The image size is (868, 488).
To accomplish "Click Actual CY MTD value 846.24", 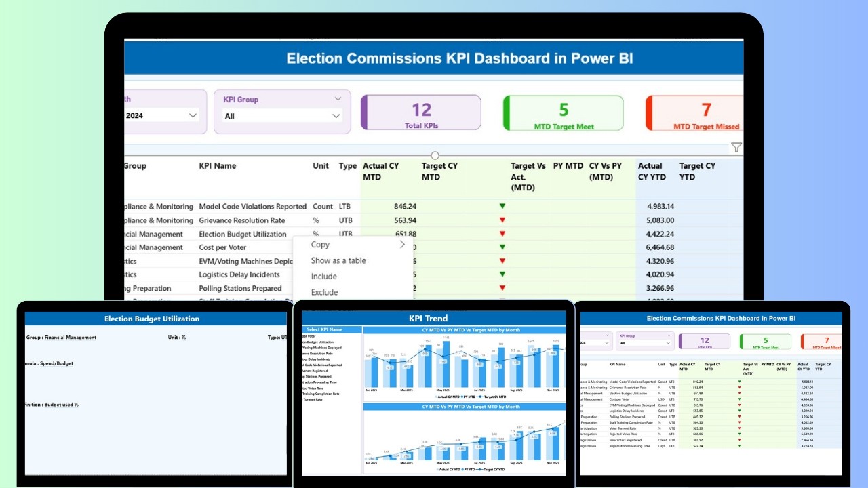I will [x=404, y=207].
